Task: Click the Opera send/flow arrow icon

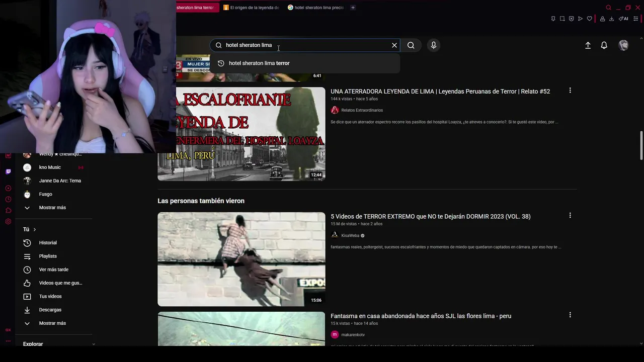Action: (x=580, y=19)
